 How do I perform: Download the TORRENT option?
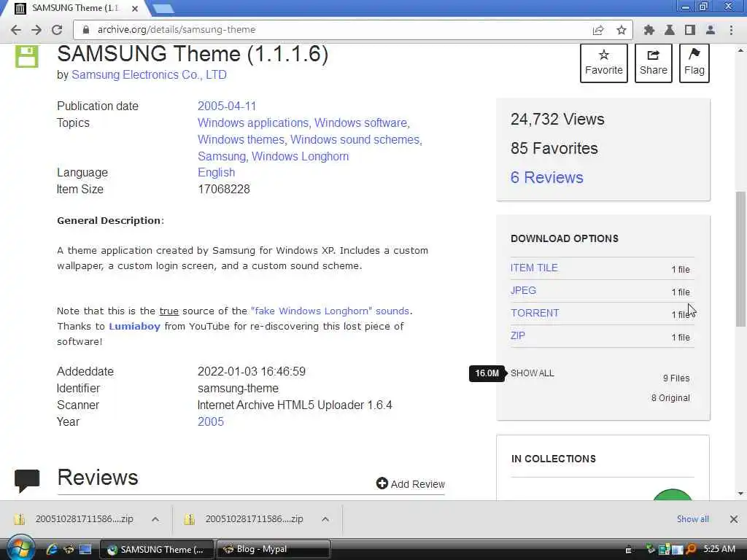[535, 313]
